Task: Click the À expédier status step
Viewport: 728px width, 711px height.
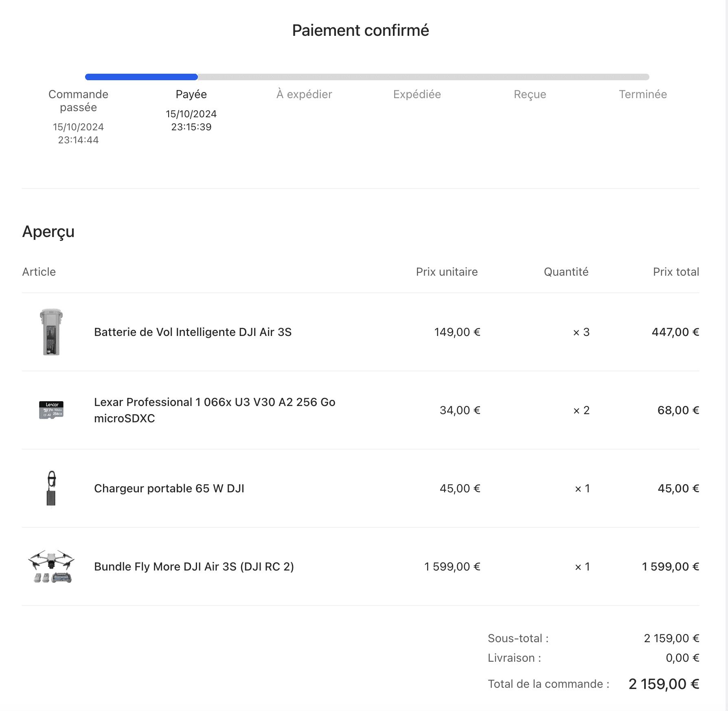Action: click(x=304, y=94)
